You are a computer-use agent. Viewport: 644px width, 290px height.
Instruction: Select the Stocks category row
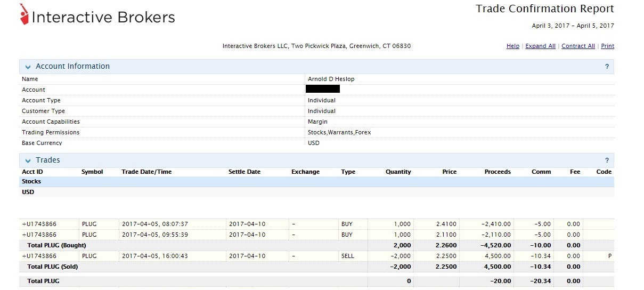[31, 182]
